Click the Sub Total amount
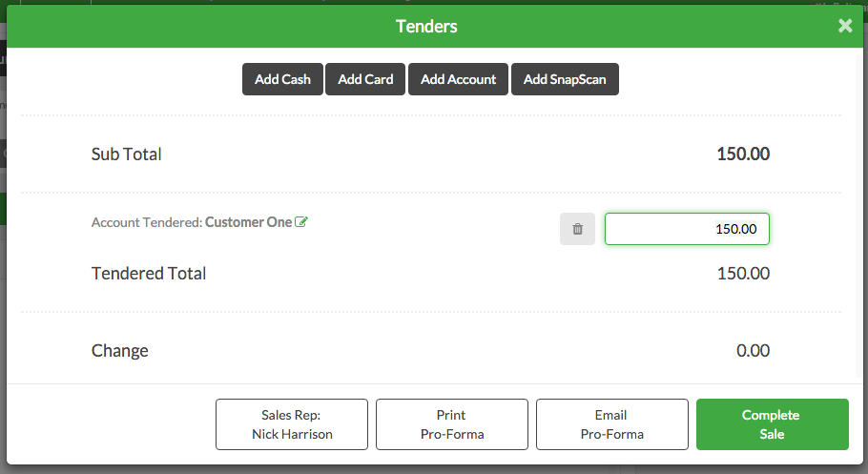Image resolution: width=868 pixels, height=474 pixels. (743, 154)
